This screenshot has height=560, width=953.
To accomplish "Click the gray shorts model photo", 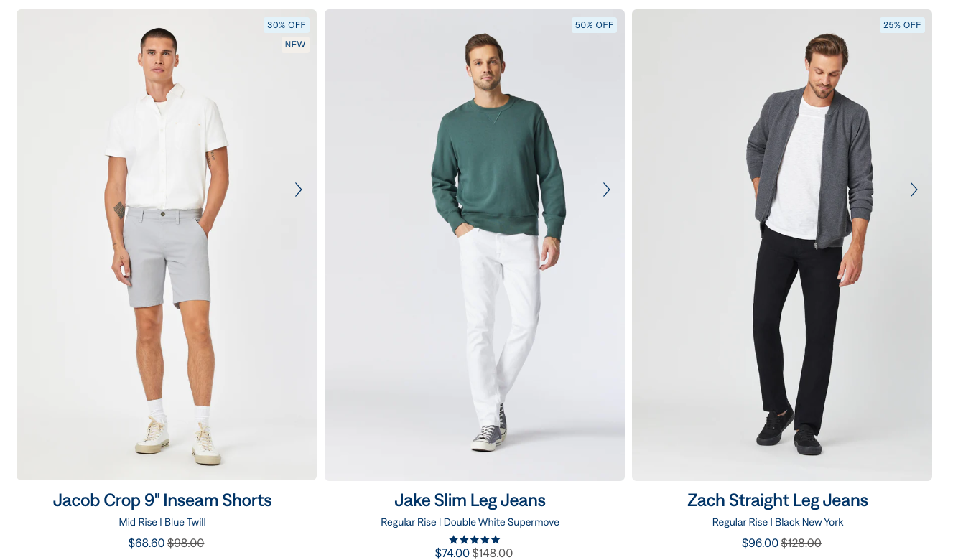I will (x=167, y=245).
